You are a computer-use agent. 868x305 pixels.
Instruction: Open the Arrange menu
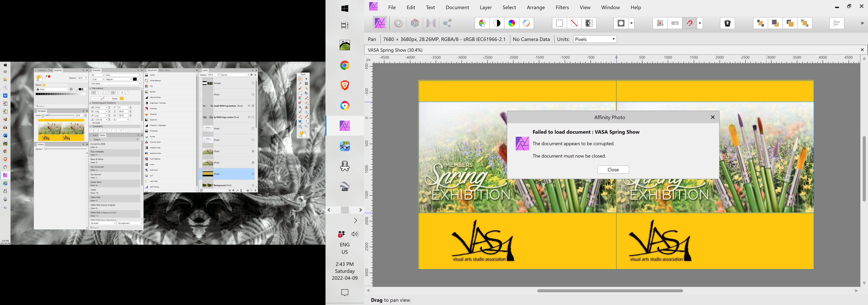click(x=536, y=7)
